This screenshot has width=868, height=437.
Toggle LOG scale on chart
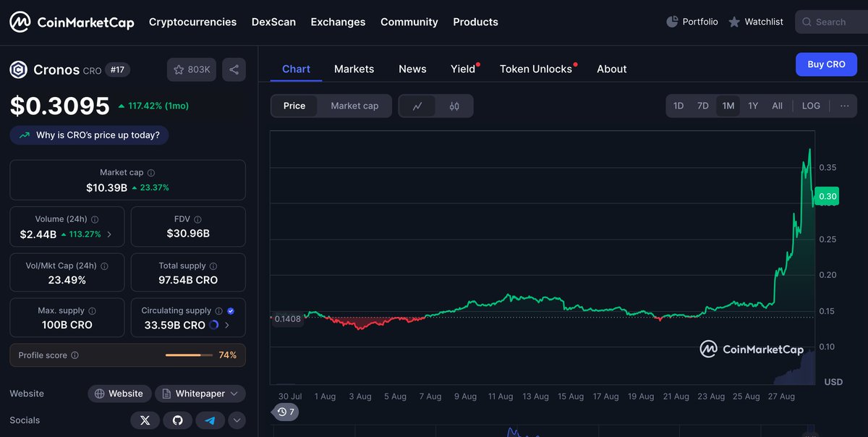pos(811,106)
